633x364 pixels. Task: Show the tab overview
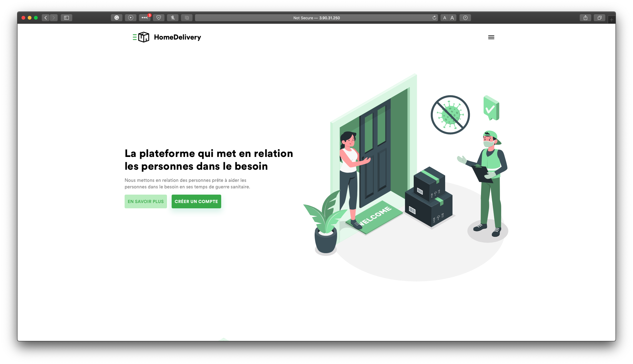click(x=599, y=18)
